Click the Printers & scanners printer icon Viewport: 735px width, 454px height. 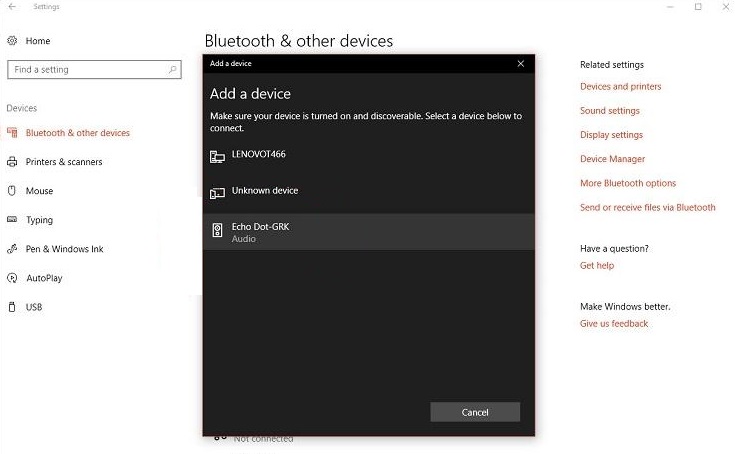[12, 162]
